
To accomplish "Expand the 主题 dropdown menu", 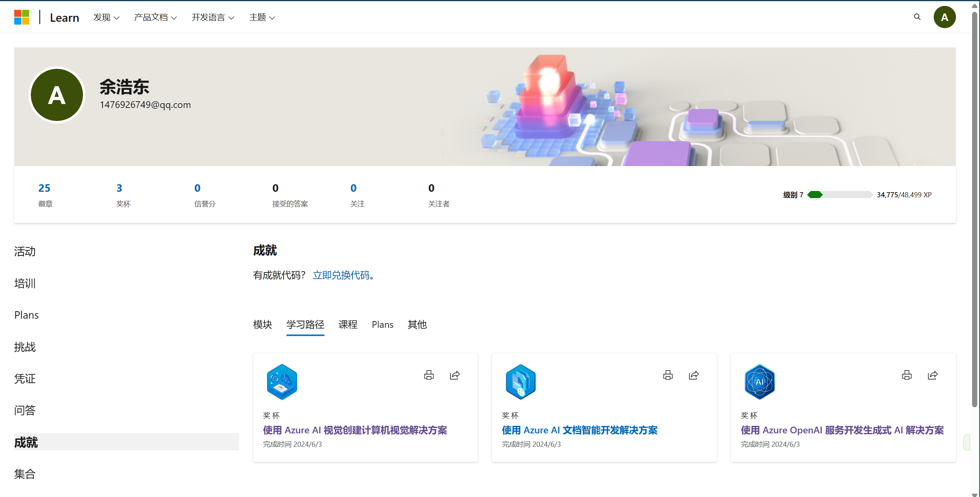I will (262, 17).
